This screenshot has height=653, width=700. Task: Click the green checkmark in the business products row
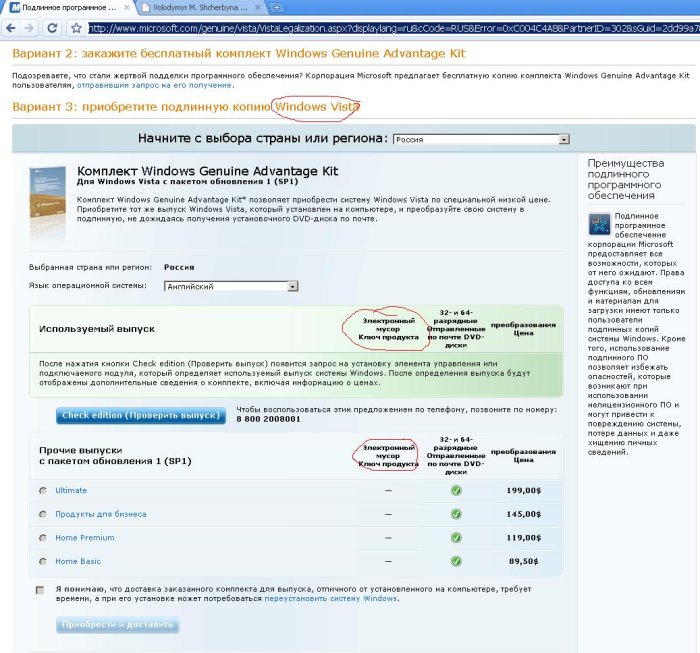(x=456, y=514)
